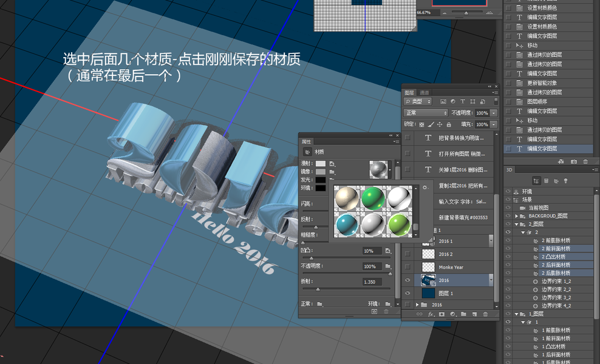Lock image pixels brush icon
This screenshot has height=364, width=600.
[x=431, y=124]
